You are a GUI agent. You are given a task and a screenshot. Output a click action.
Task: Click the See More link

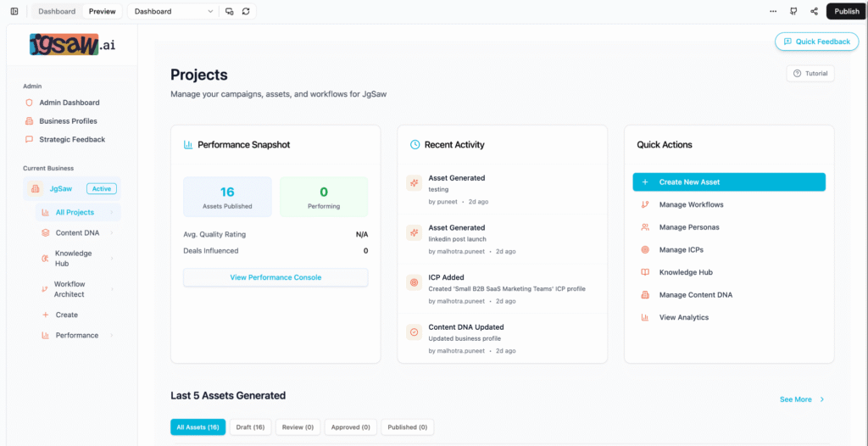(802, 399)
